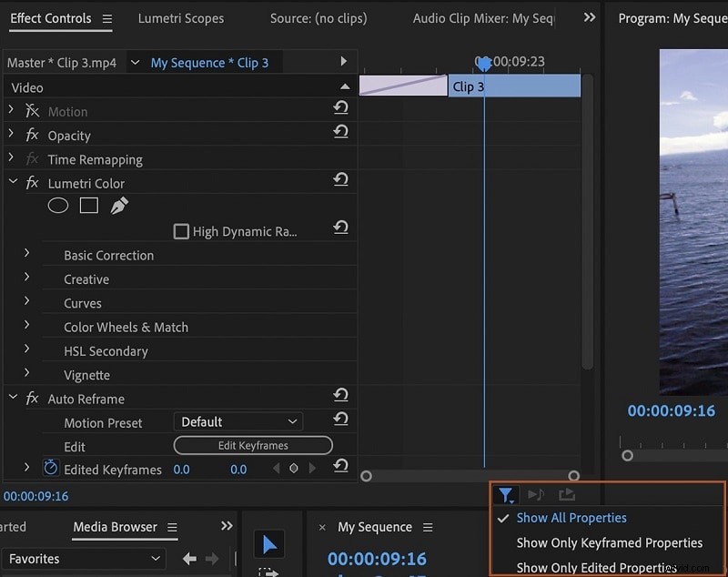Viewport: 728px width, 577px height.
Task: Create an ellipse mask on Lumetri Color
Action: tap(57, 206)
